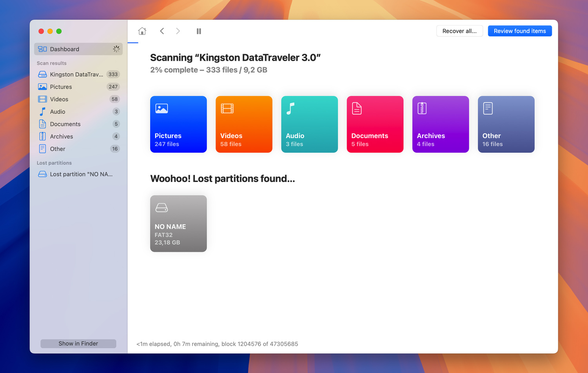Maximize the window with the green button
588x373 pixels.
[59, 31]
